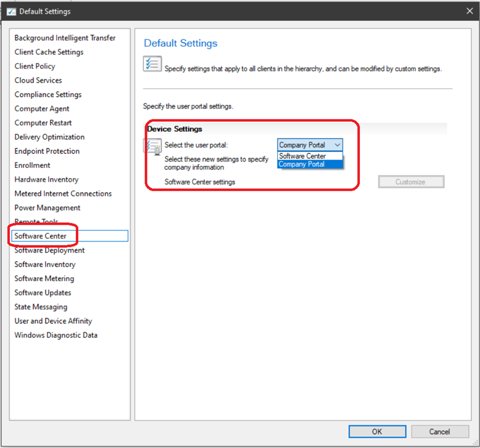The height and width of the screenshot is (448, 480).
Task: Open Power Management settings
Action: pos(47,208)
